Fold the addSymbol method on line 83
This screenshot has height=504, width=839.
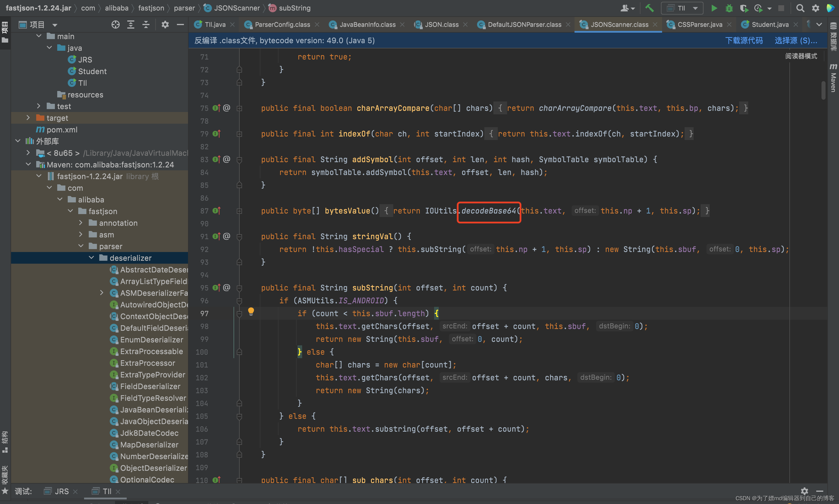(x=239, y=160)
